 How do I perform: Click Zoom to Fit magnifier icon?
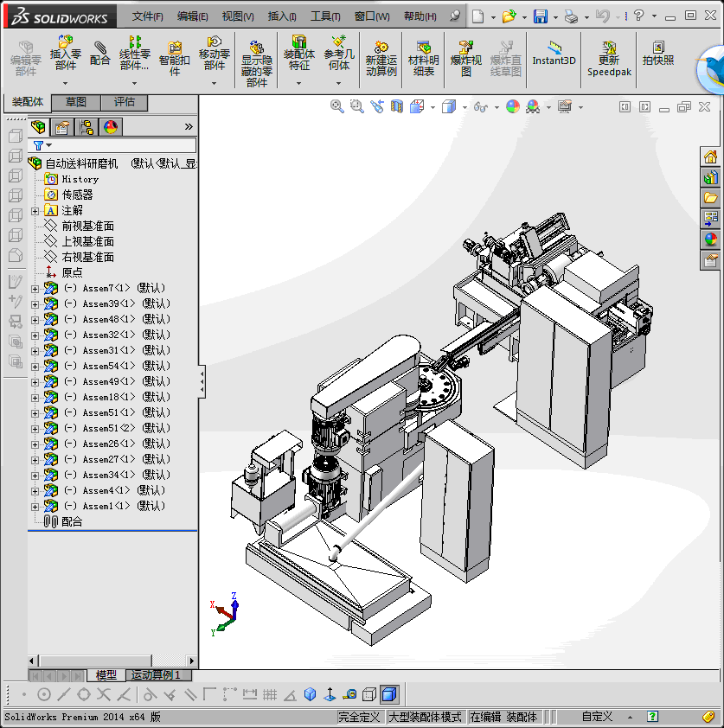[x=337, y=106]
